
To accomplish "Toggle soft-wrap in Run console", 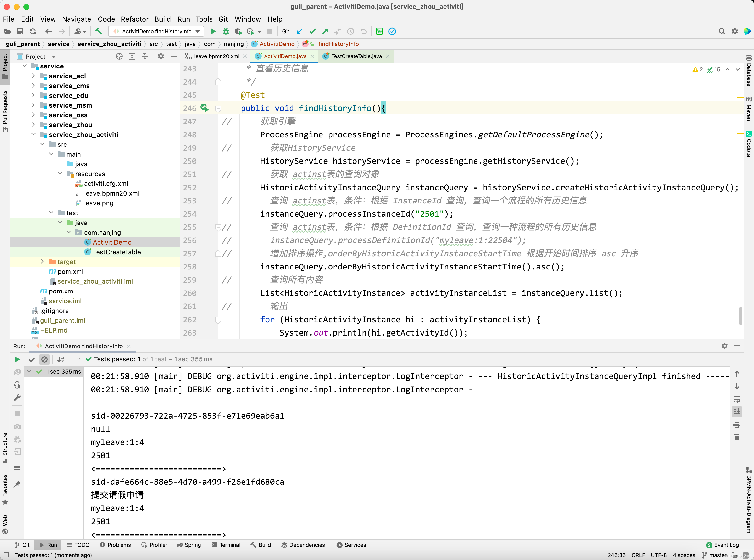I will tap(736, 399).
